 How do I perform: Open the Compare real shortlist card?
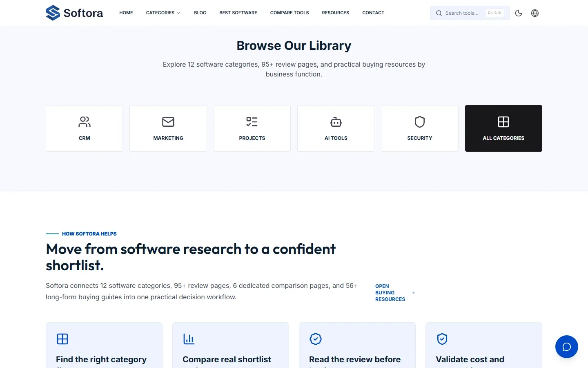tap(231, 346)
